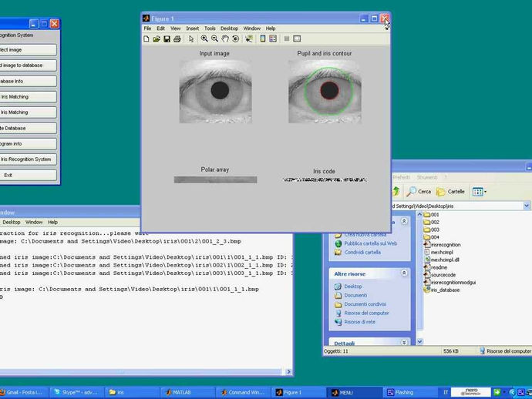
Task: Click Explorer file list scroll down arrow
Action: click(419, 341)
